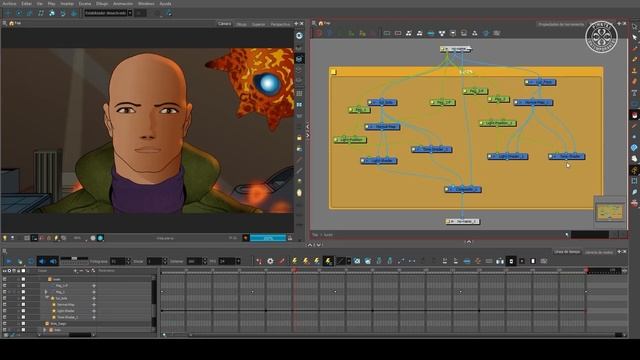The image size is (640, 360).
Task: Click the first red icon in Node view toolbar
Action: pyautogui.click(x=318, y=33)
